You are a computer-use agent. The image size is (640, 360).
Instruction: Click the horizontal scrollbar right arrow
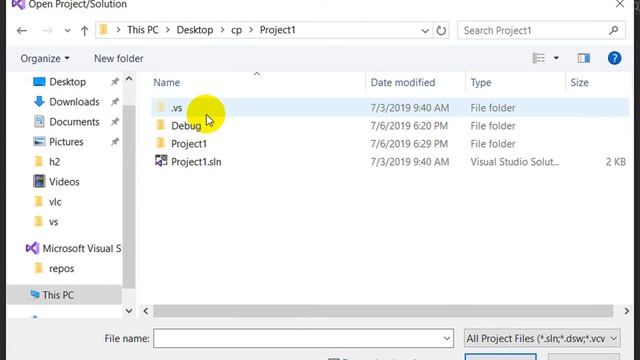(x=627, y=311)
